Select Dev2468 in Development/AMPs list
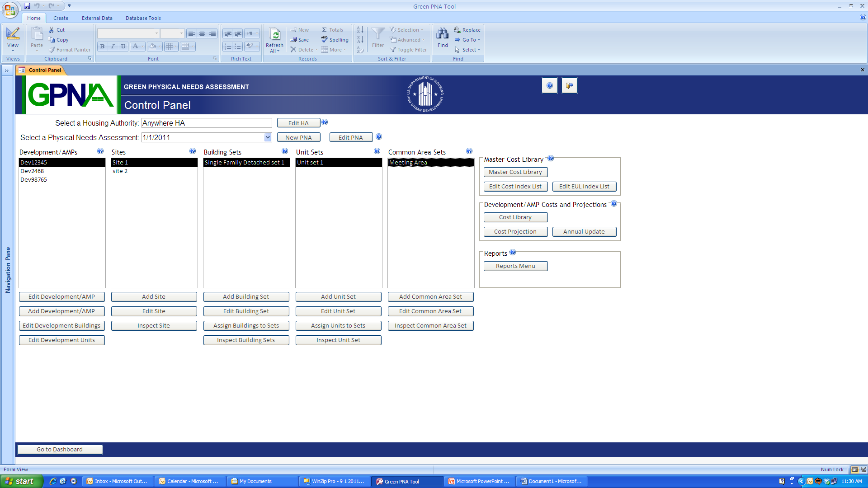The image size is (868, 488). [32, 171]
